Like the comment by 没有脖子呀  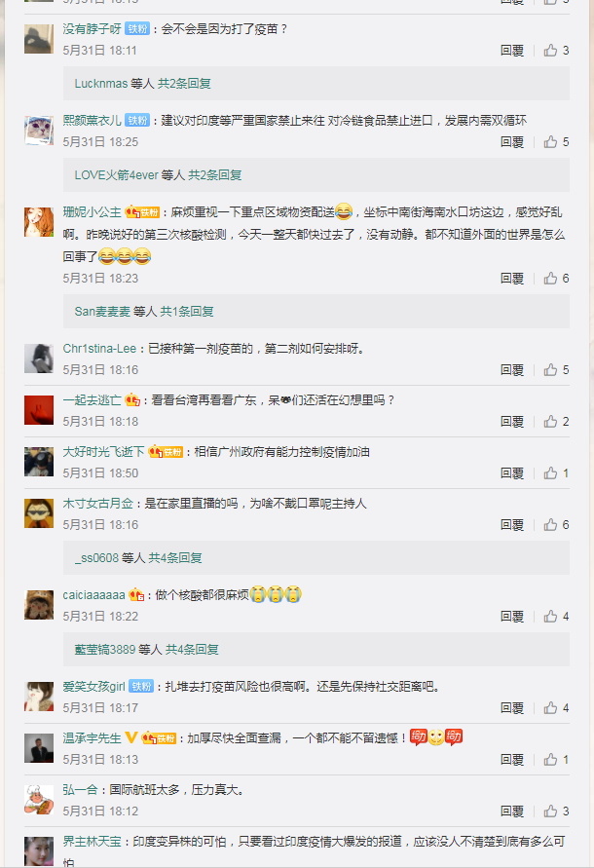coord(550,51)
